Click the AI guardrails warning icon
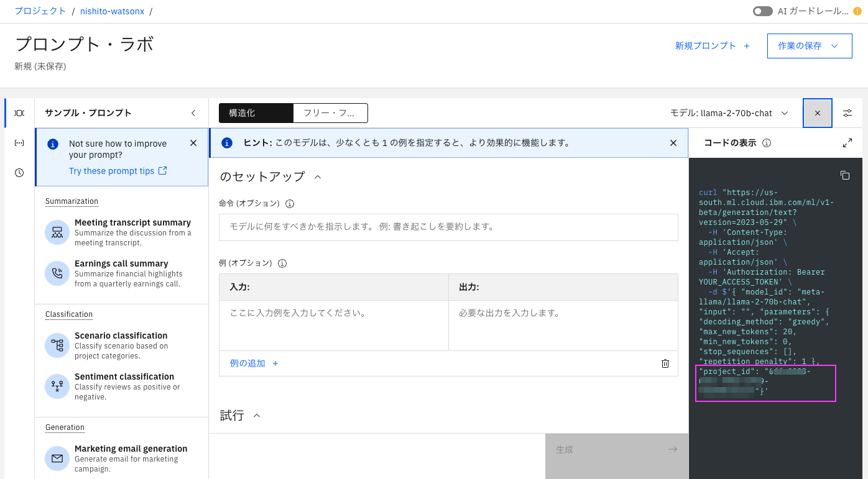The image size is (868, 479). click(857, 11)
